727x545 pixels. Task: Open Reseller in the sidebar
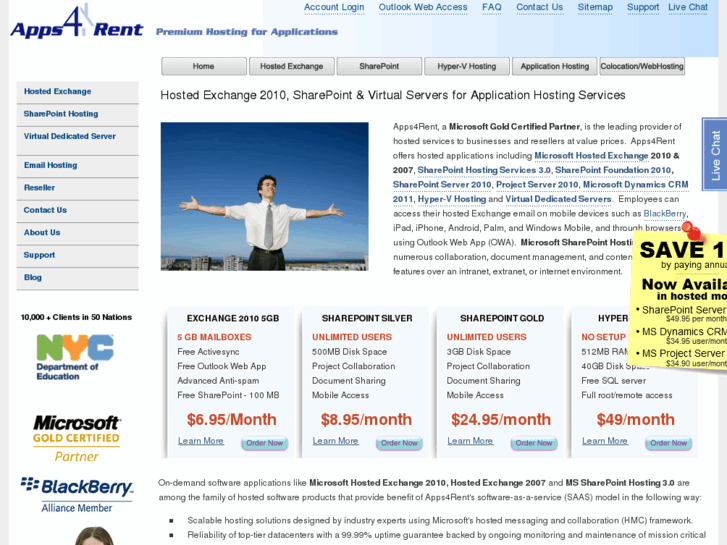[77, 188]
